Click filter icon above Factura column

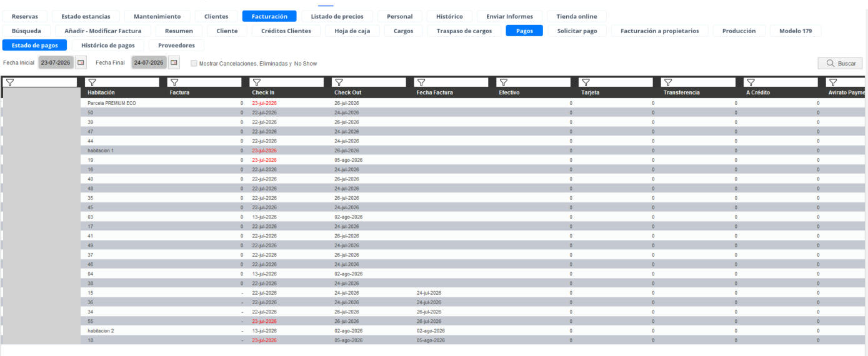(174, 82)
